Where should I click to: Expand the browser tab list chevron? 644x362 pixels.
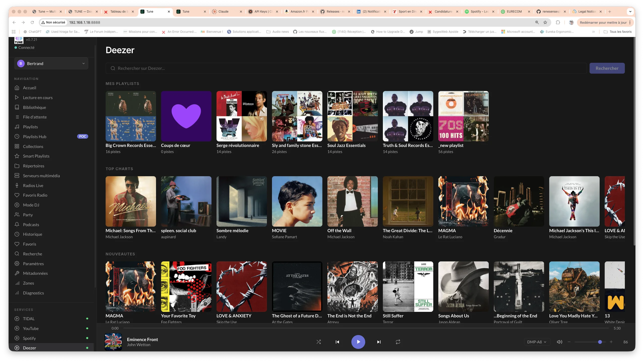(x=630, y=12)
